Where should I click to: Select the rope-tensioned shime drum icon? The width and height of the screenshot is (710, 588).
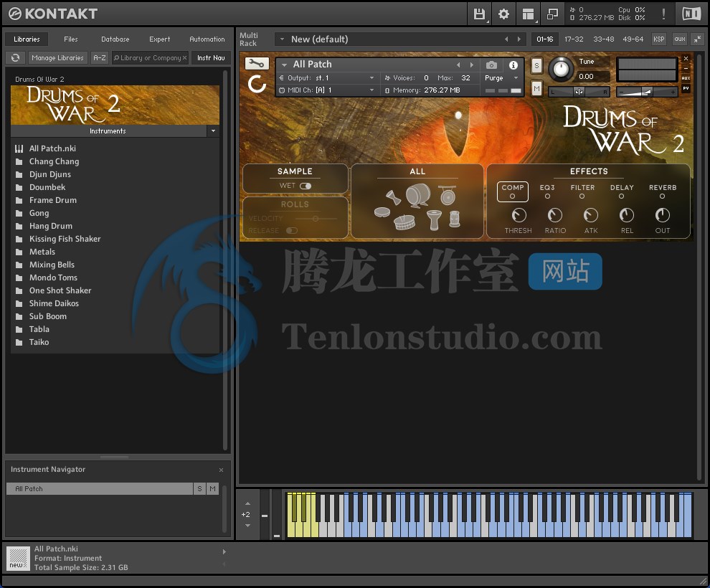pyautogui.click(x=404, y=222)
